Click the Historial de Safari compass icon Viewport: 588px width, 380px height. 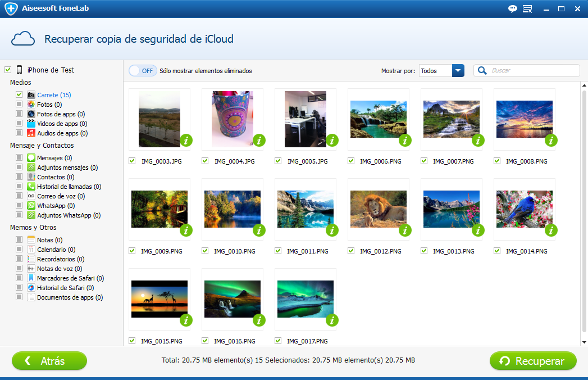pyautogui.click(x=31, y=288)
